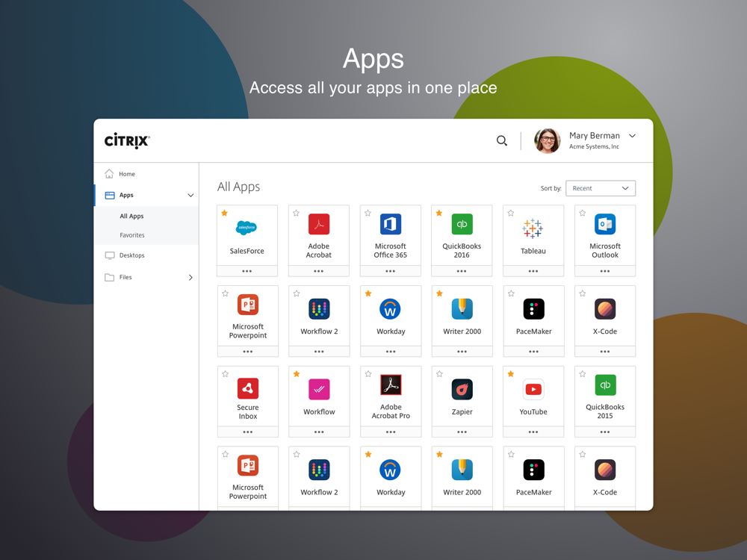Image resolution: width=747 pixels, height=560 pixels.
Task: Expand the Mary Berman account menu chevron
Action: [x=632, y=136]
